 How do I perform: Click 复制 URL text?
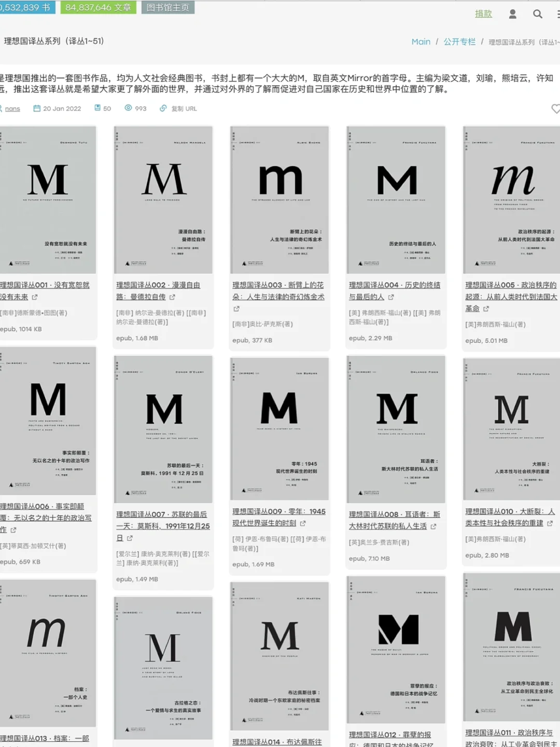184,108
